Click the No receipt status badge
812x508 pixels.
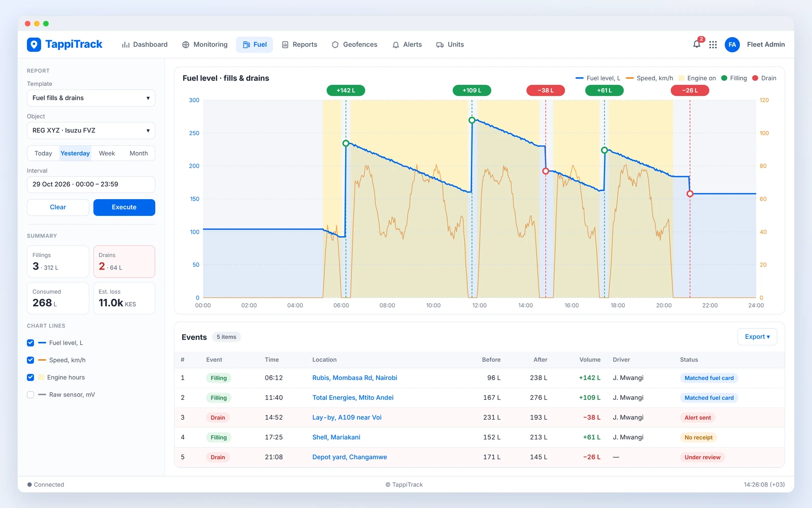698,437
